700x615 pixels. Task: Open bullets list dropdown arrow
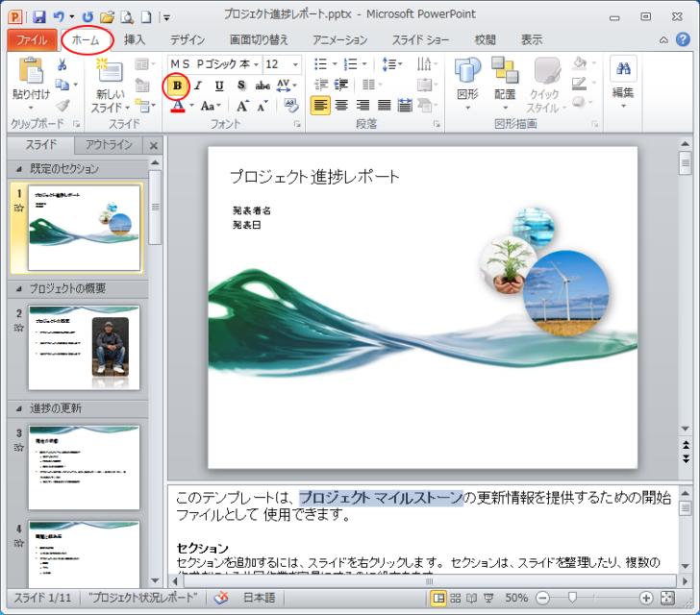335,64
